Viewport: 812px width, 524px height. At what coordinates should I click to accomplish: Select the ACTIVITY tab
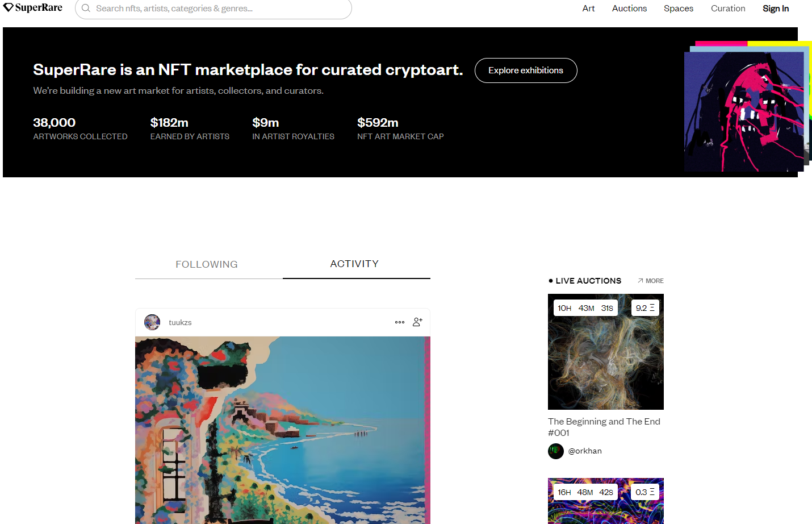click(355, 264)
